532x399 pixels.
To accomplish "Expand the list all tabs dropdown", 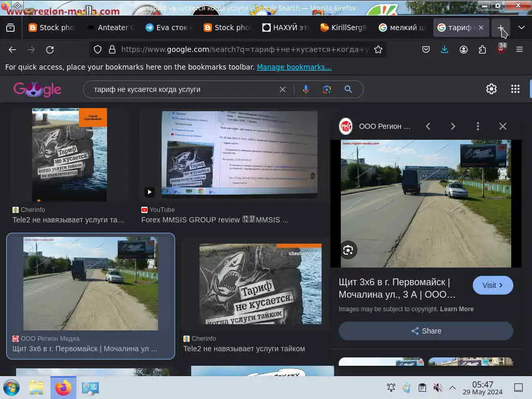I will click(522, 28).
